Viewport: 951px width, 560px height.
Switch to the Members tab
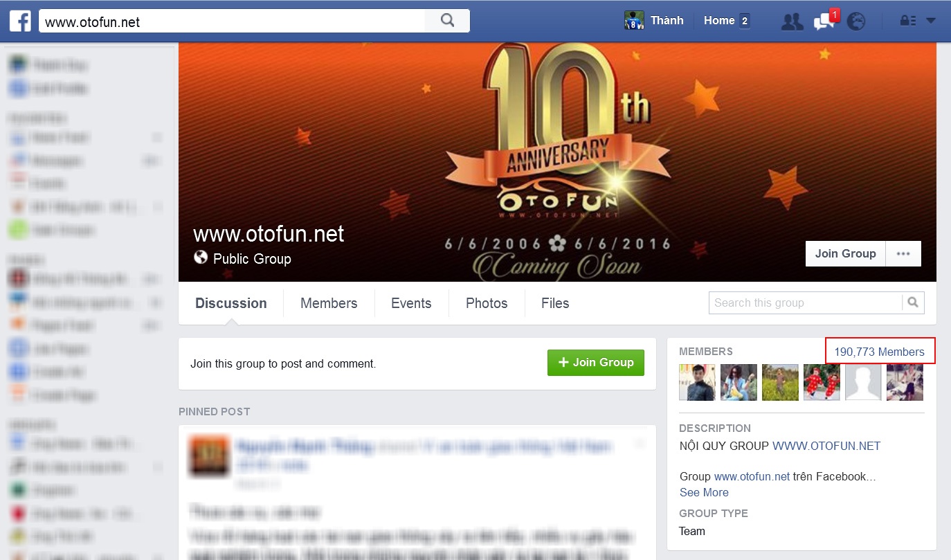tap(328, 303)
